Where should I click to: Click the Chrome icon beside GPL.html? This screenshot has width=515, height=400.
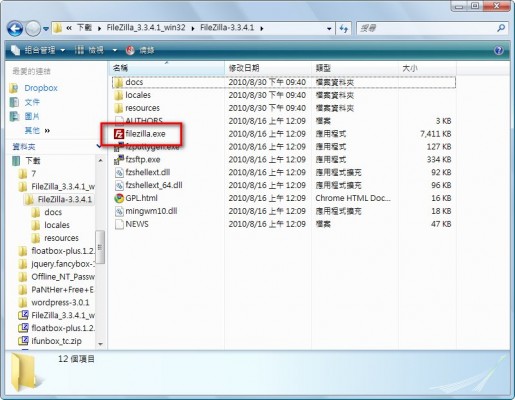[x=119, y=198]
